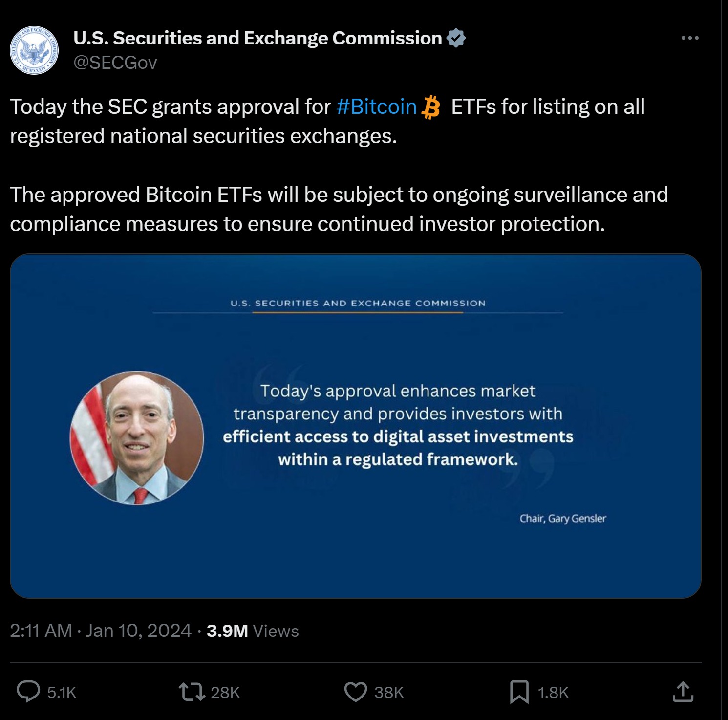This screenshot has width=728, height=720.
Task: Click the SEC profile avatar
Action: [34, 51]
